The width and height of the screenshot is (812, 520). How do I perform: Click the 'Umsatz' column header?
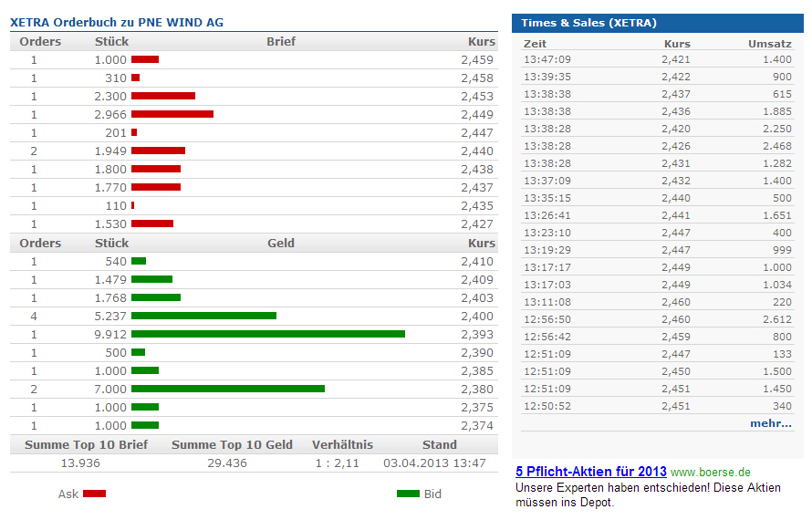pos(770,44)
